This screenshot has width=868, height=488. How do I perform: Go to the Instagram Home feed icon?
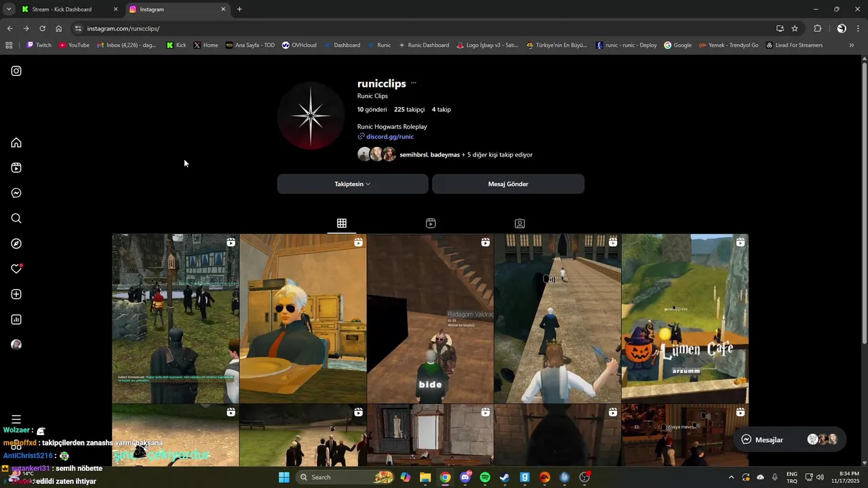click(x=16, y=142)
